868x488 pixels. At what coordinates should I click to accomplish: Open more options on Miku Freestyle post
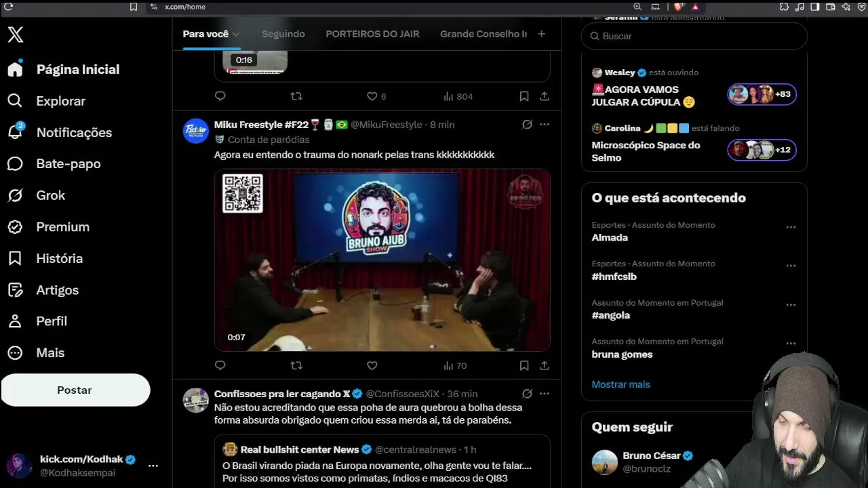(x=545, y=125)
